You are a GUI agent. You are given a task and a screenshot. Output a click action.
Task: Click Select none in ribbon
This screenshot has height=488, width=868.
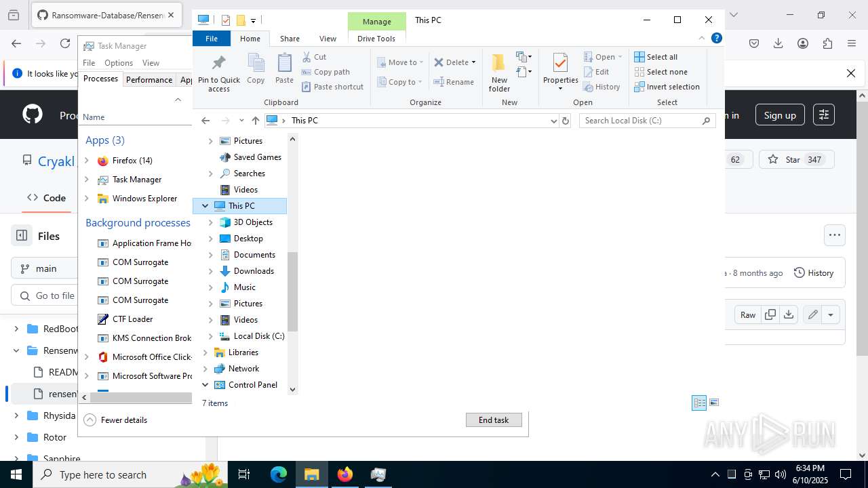coord(660,72)
